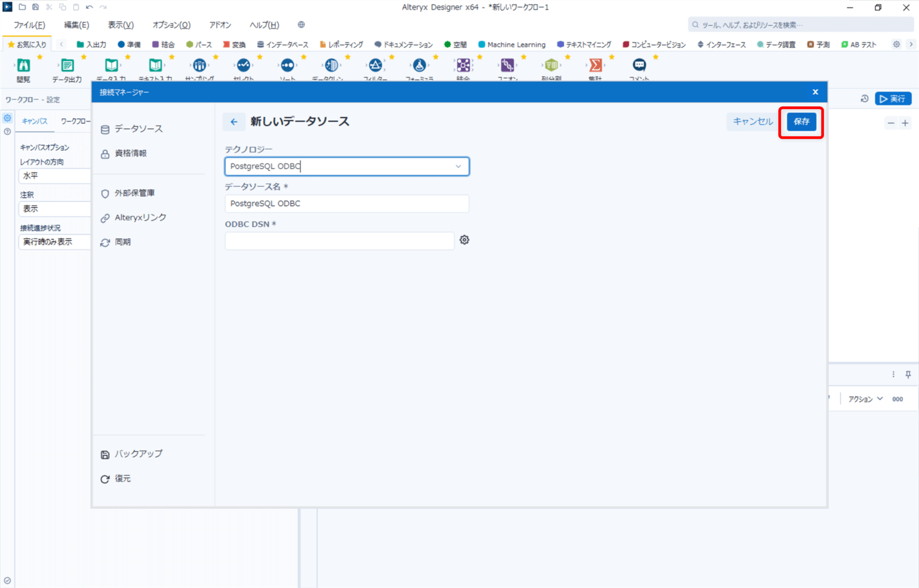
Task: Select the Text Input tool icon
Action: pyautogui.click(x=155, y=65)
